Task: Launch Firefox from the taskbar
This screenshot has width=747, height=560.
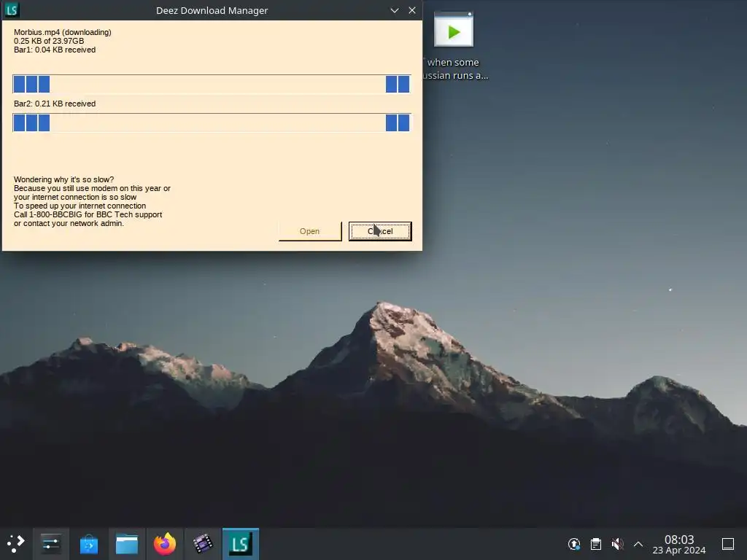Action: (x=165, y=544)
